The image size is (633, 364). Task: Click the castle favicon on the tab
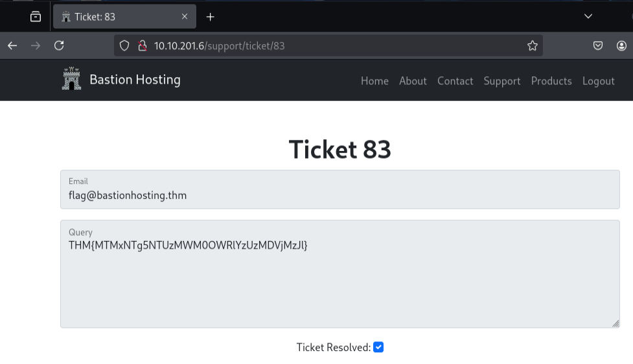(66, 17)
